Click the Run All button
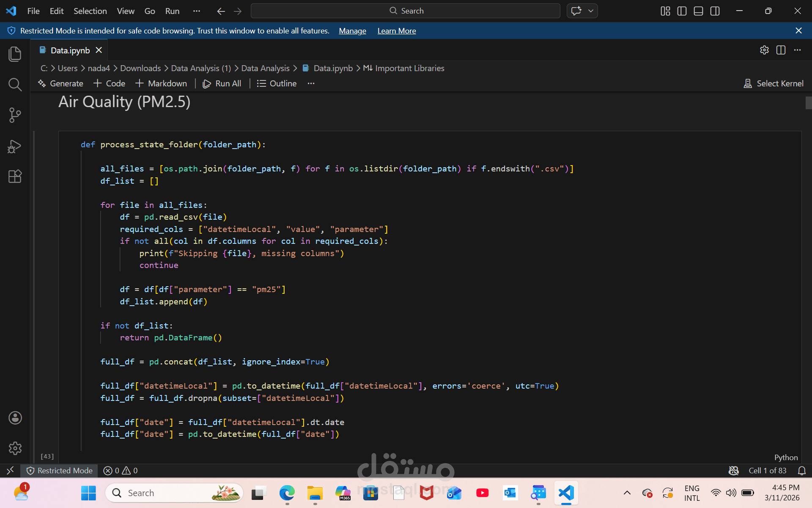This screenshot has width=812, height=508. tap(222, 83)
